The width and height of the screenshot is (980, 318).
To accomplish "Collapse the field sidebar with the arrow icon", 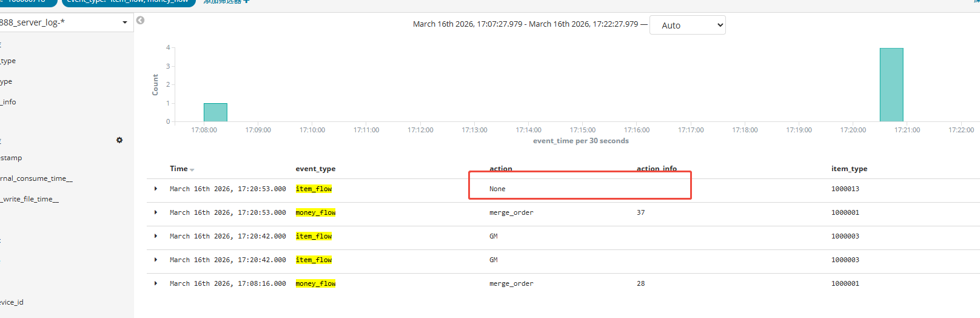I will click(x=140, y=21).
